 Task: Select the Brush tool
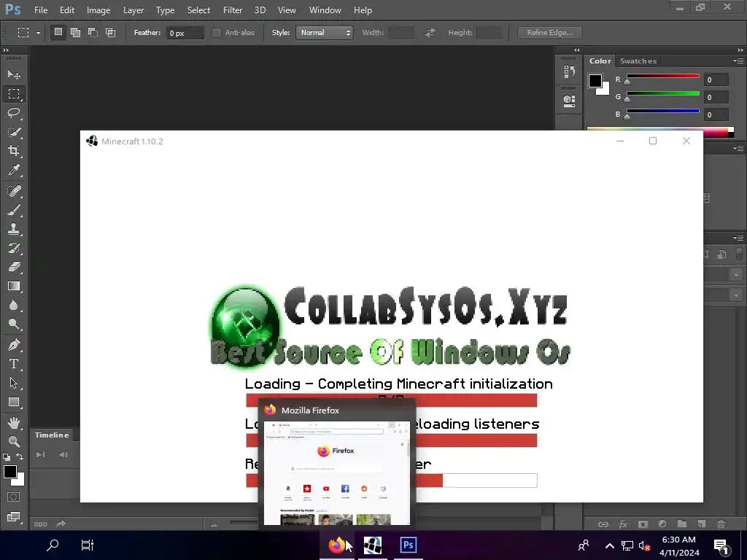click(x=14, y=210)
